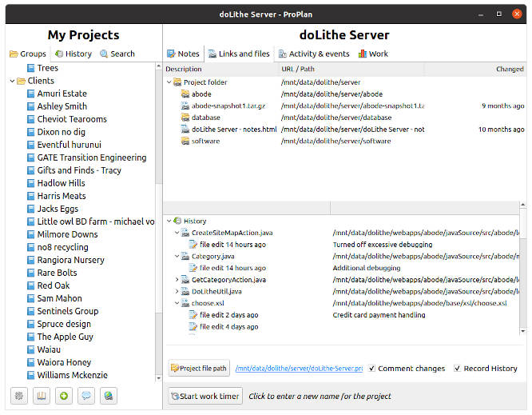This screenshot has height=415, width=532.
Task: Click the green plus add button
Action: coord(64,395)
